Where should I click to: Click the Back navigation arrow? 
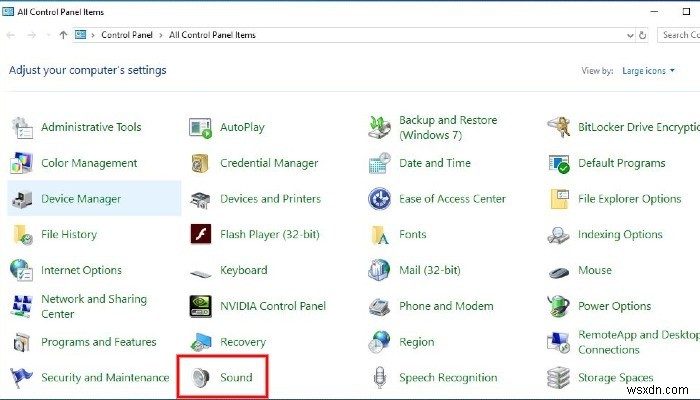pos(11,35)
